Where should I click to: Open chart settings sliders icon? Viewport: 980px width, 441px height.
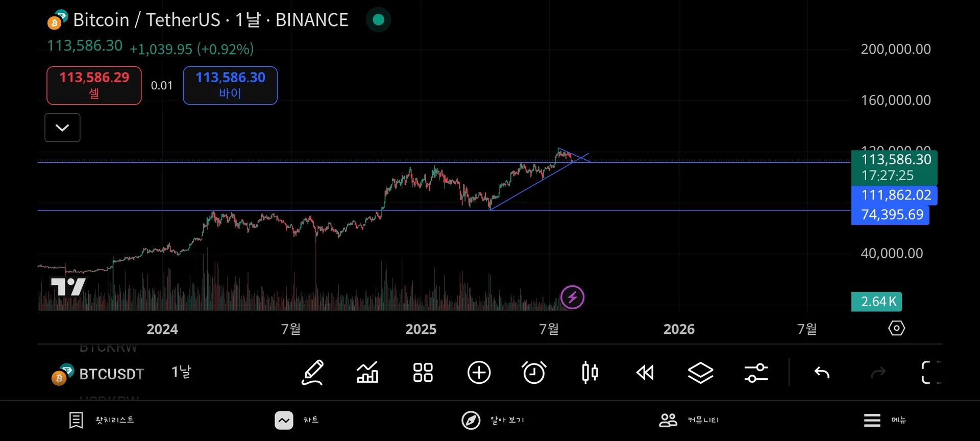pos(756,373)
